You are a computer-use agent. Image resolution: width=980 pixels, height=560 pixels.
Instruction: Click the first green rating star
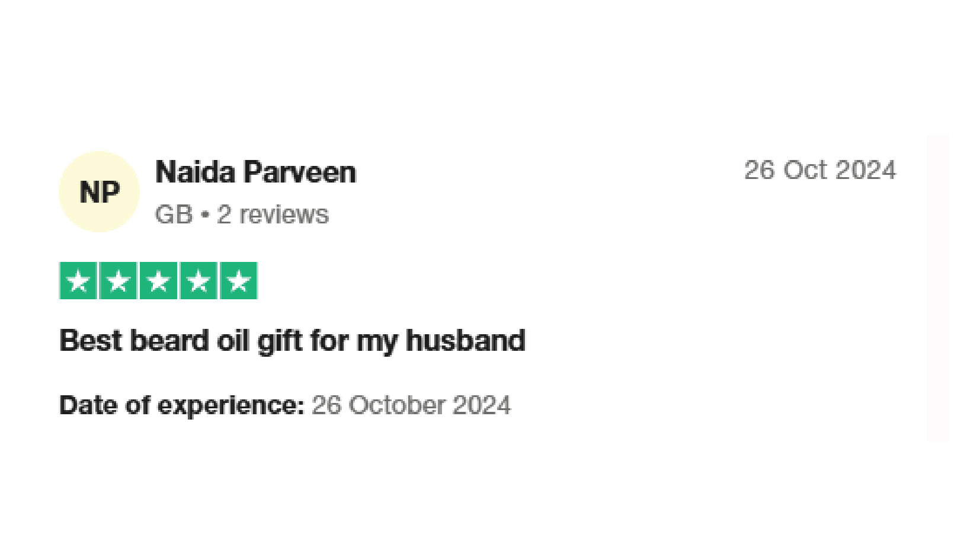click(x=78, y=281)
